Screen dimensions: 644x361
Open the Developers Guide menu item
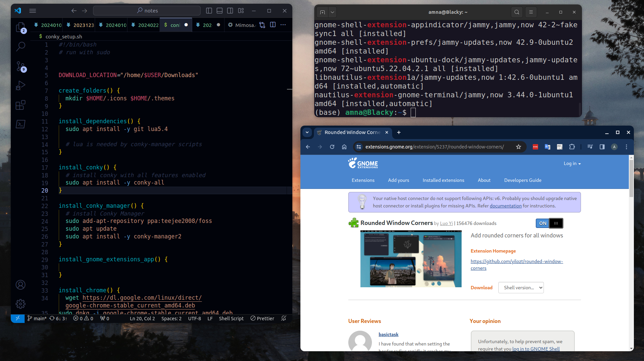(523, 180)
